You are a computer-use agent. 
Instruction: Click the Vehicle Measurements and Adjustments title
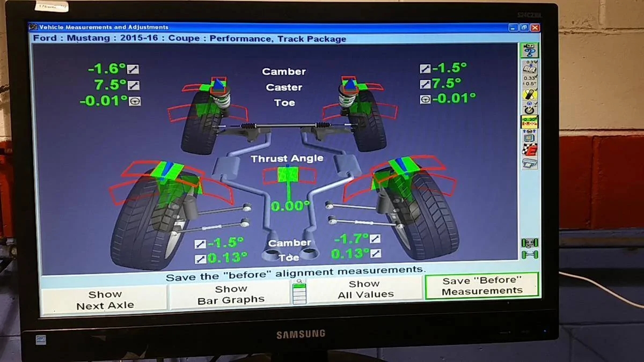tap(104, 27)
